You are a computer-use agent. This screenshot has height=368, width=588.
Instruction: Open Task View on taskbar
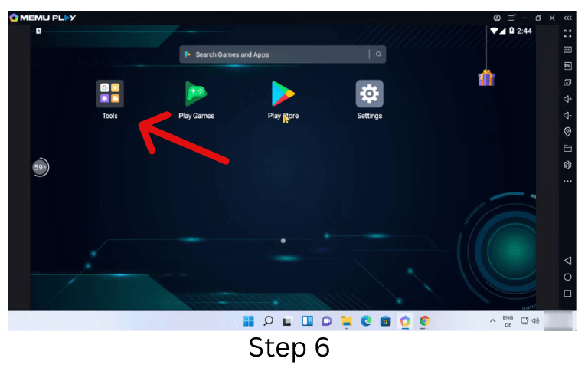pos(287,321)
